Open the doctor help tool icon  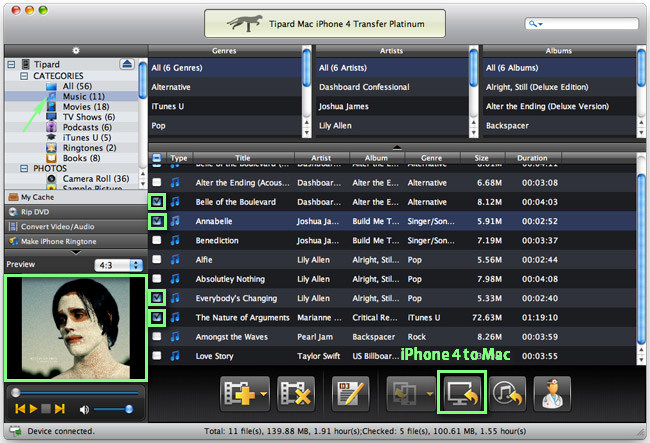tap(552, 393)
